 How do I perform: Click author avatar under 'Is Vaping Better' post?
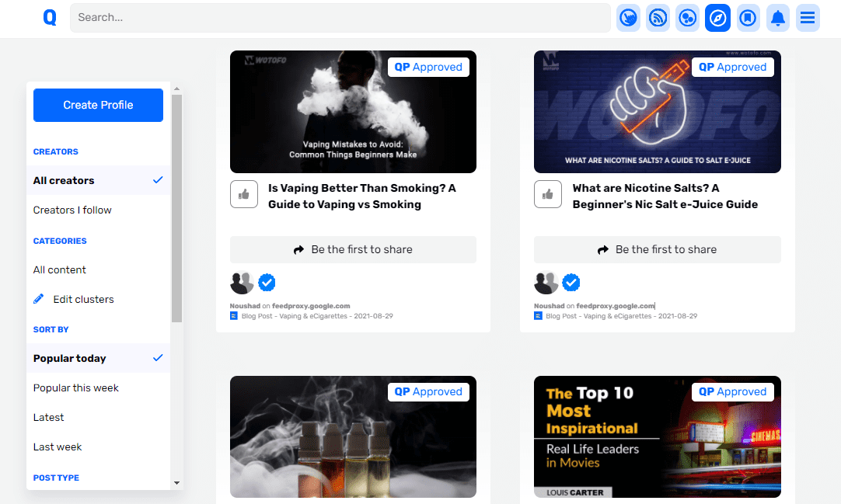[x=242, y=283]
